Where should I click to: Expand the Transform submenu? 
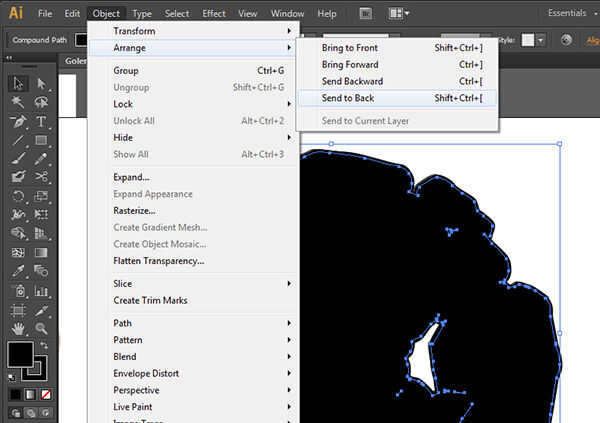(x=193, y=31)
